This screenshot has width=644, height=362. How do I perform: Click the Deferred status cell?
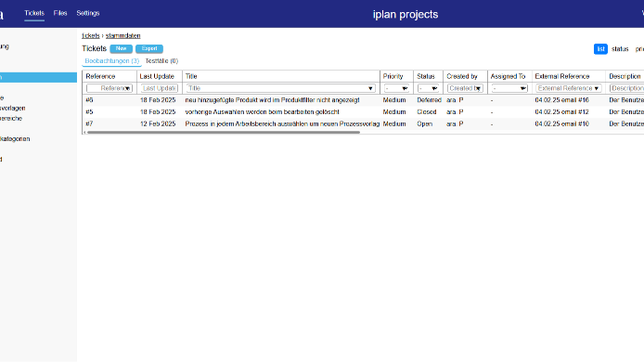click(430, 100)
